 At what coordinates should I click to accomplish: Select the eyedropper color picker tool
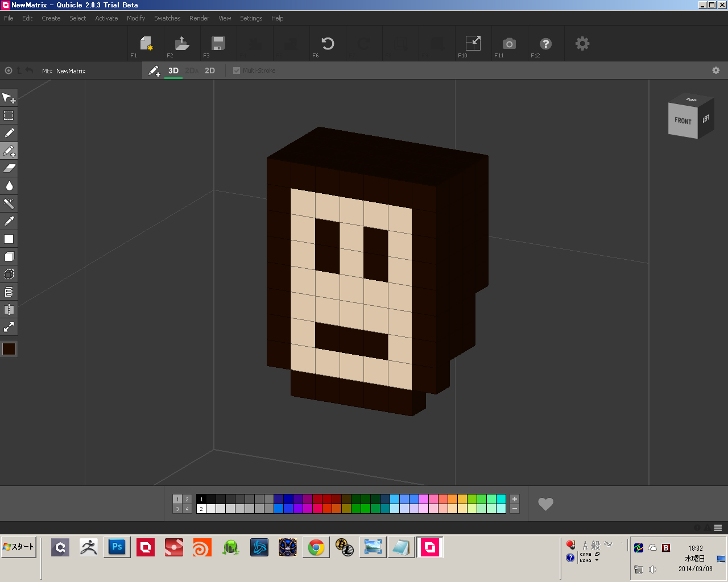tap(9, 222)
